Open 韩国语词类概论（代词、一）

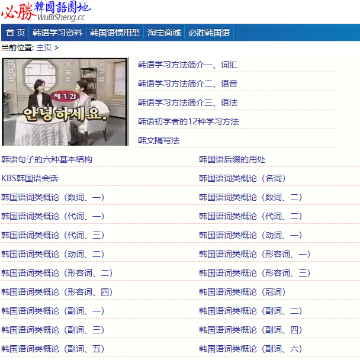click(x=53, y=217)
